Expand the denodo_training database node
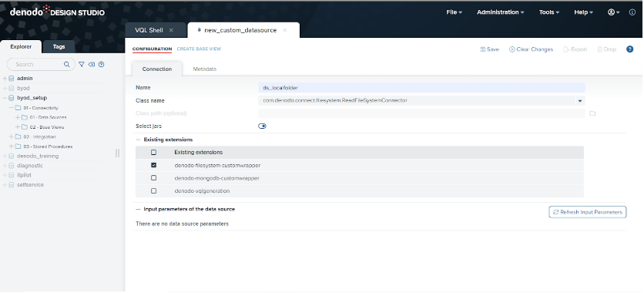Image resolution: width=644 pixels, height=293 pixels. click(5, 157)
